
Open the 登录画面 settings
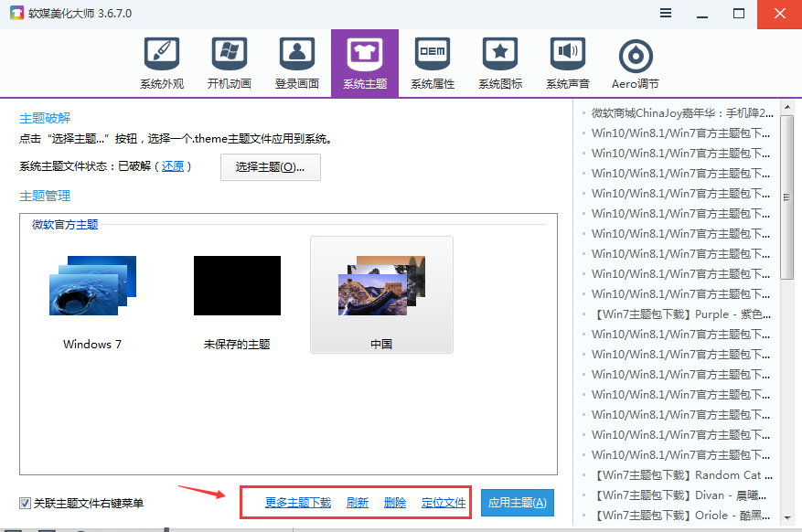click(296, 62)
